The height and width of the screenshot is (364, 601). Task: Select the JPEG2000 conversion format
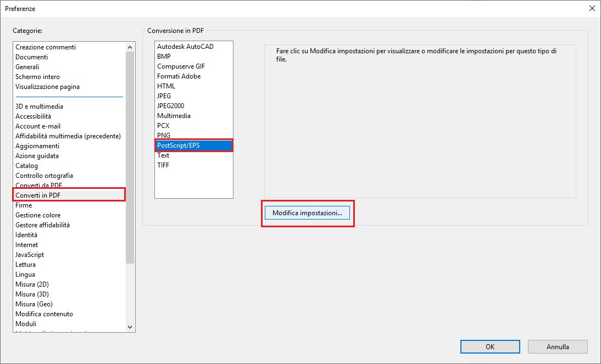(x=170, y=105)
